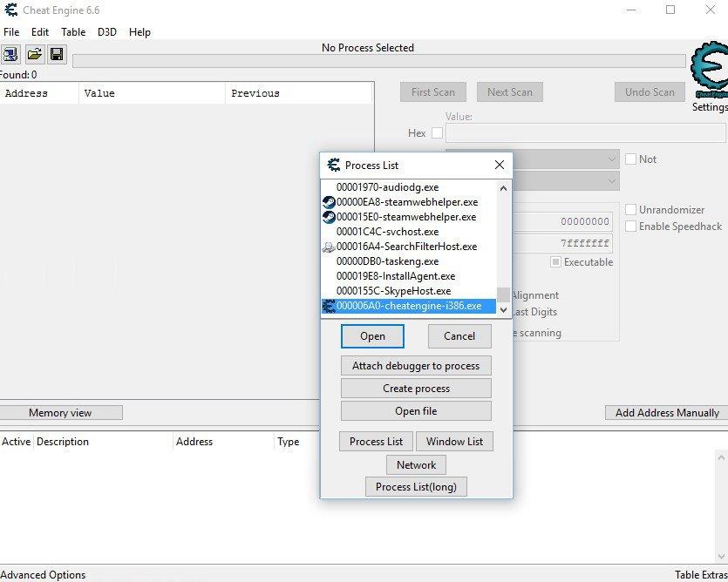Select Steam icon for 000015E0-steamwebhelper.exe
This screenshot has height=582, width=728.
(329, 217)
